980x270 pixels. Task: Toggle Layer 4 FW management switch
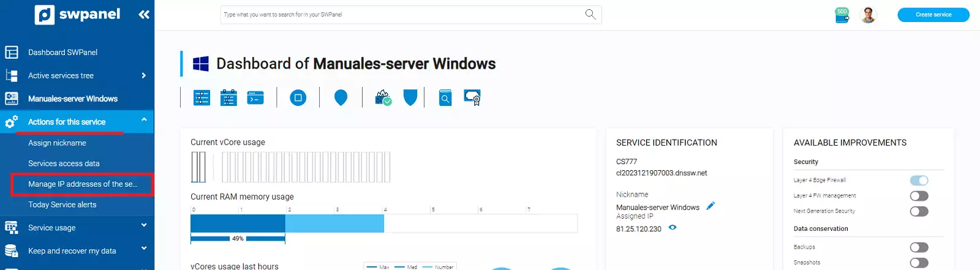pyautogui.click(x=919, y=196)
